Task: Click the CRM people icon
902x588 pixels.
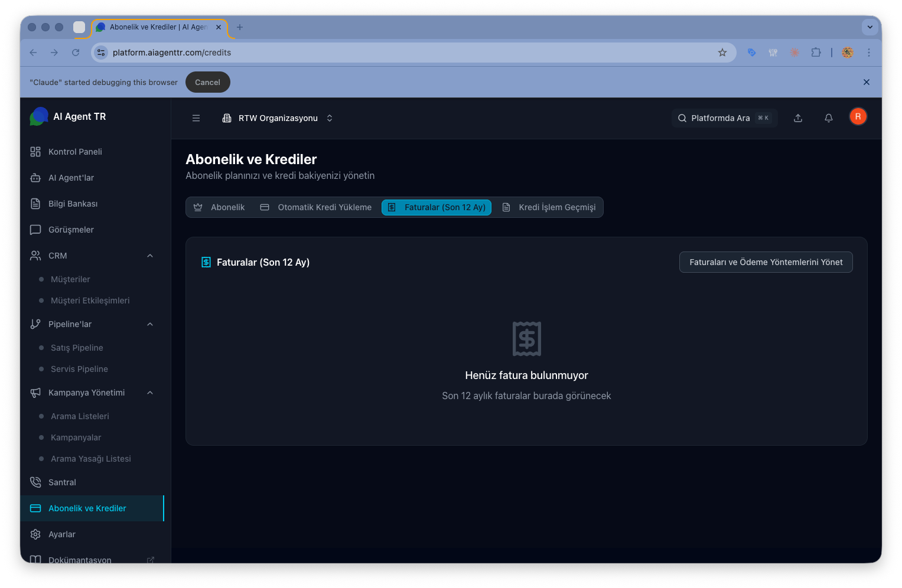Action: coord(35,256)
